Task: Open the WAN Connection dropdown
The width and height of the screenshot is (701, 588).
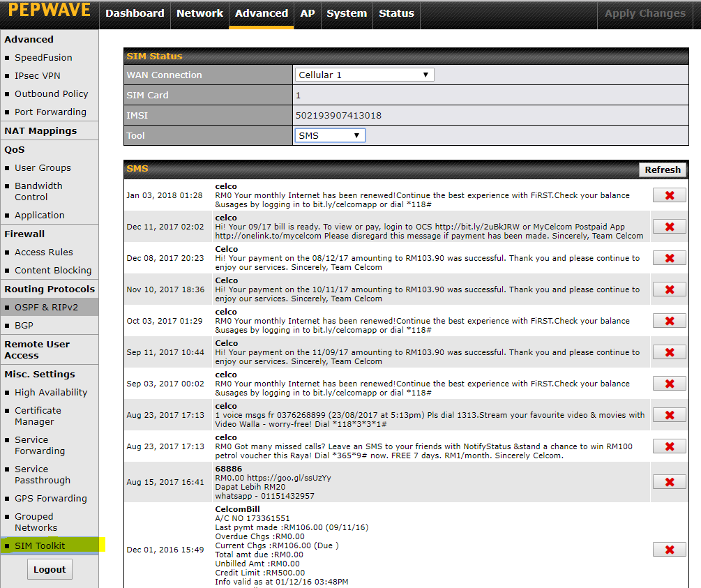Action: [363, 75]
